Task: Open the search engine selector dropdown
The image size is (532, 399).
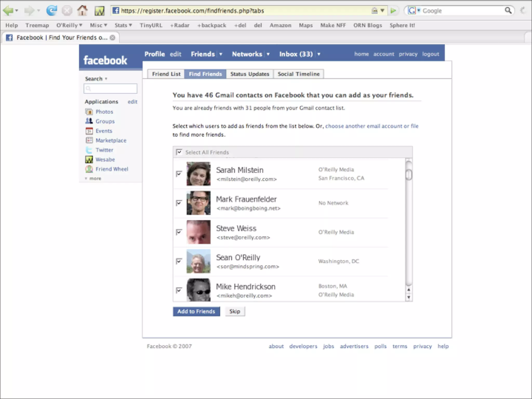Action: (419, 11)
